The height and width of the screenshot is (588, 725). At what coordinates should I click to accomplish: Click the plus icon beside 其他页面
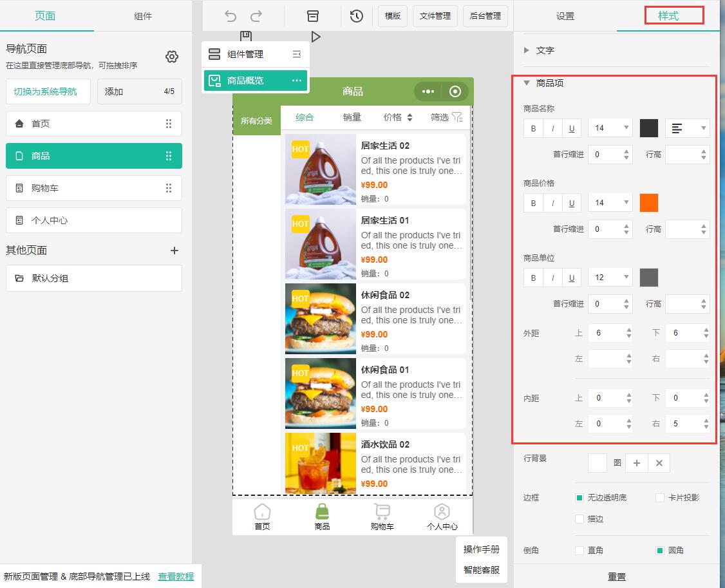click(x=174, y=251)
